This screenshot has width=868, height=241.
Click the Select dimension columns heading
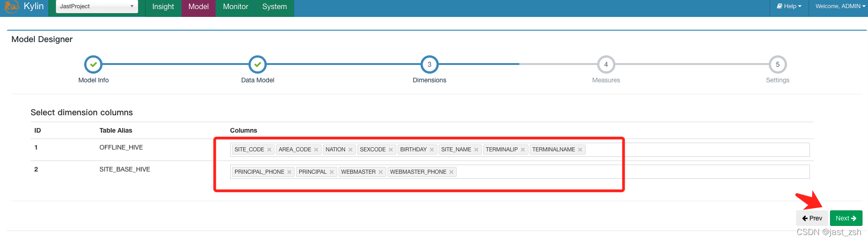pos(81,112)
